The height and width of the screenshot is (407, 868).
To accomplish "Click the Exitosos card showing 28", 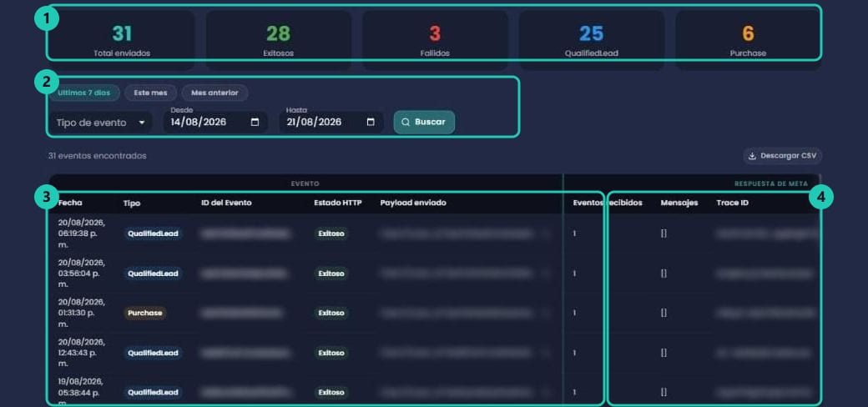I will click(x=279, y=40).
